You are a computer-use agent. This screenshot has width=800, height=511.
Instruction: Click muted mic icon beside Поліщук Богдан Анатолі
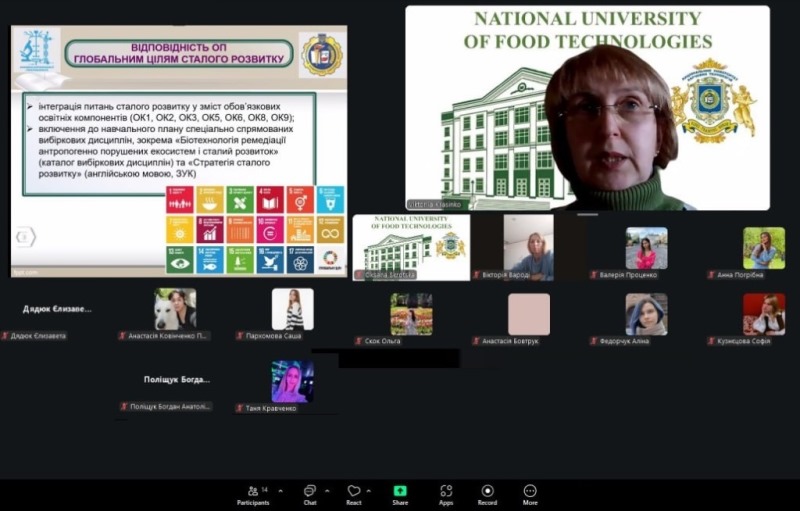(x=123, y=406)
